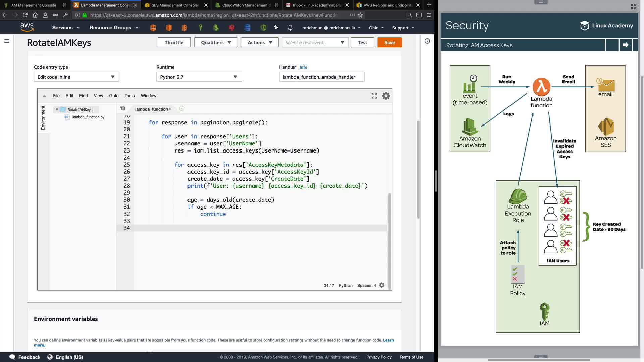The image size is (644, 362).
Task: Switch to SES Management Console tab
Action: pyautogui.click(x=174, y=5)
